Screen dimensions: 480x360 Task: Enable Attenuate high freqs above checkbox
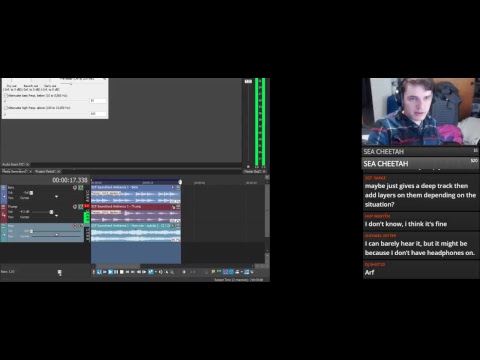point(6,108)
